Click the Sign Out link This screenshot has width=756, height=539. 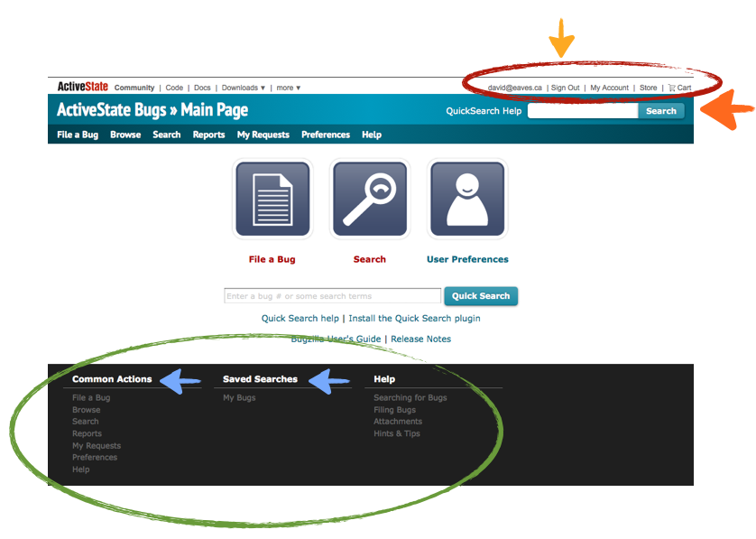coord(566,88)
